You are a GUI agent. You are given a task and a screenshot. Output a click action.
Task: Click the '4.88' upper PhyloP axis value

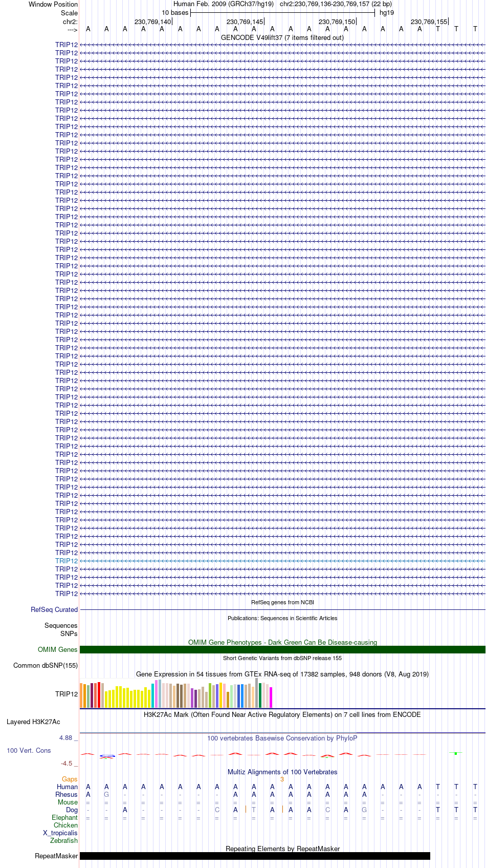pos(66,737)
